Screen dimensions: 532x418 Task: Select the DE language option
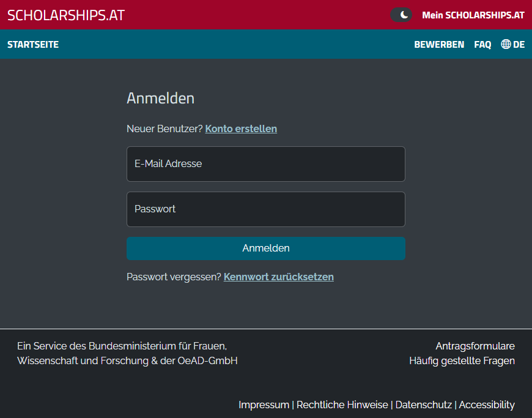(x=519, y=44)
